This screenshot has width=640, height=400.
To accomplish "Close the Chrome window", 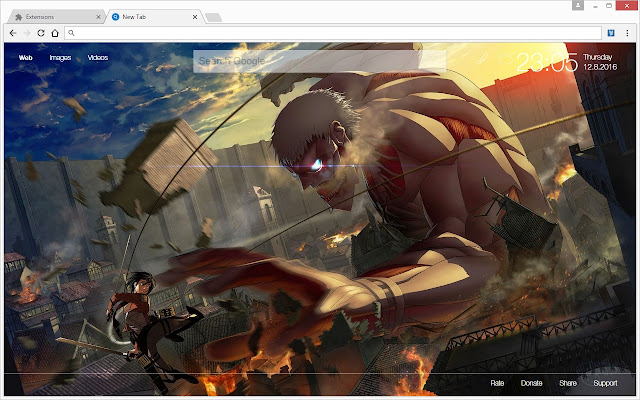I will click(627, 6).
